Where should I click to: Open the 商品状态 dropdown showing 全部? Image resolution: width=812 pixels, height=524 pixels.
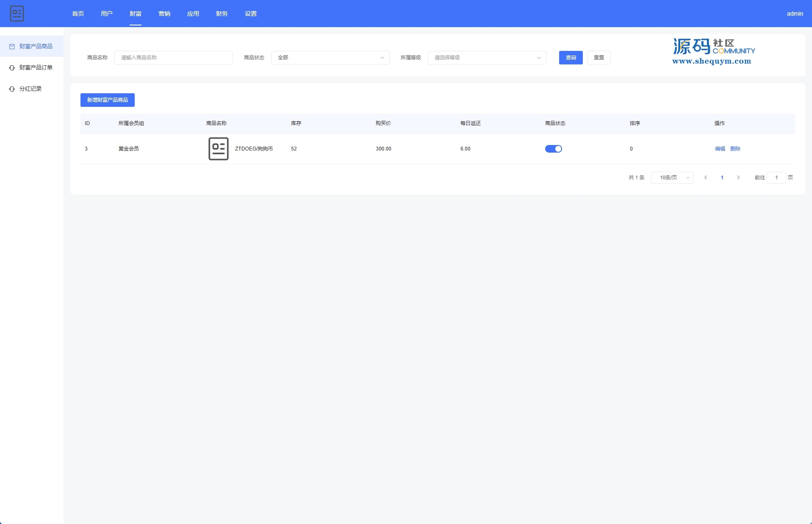click(x=330, y=58)
